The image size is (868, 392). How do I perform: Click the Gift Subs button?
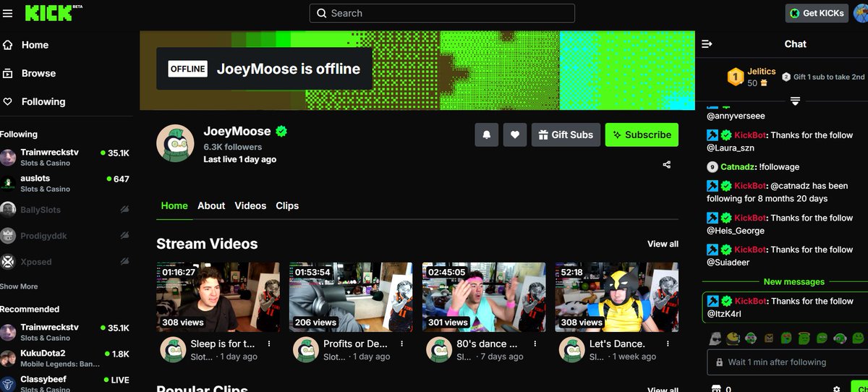[x=566, y=135]
